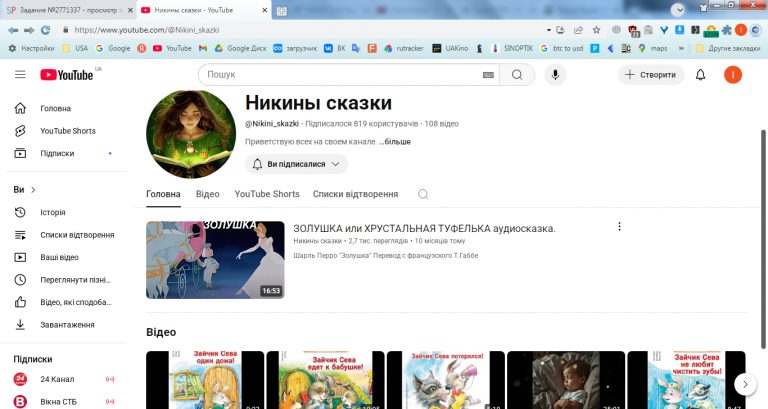Go forward with the browser forward arrow
This screenshot has width=768, height=409.
(29, 30)
